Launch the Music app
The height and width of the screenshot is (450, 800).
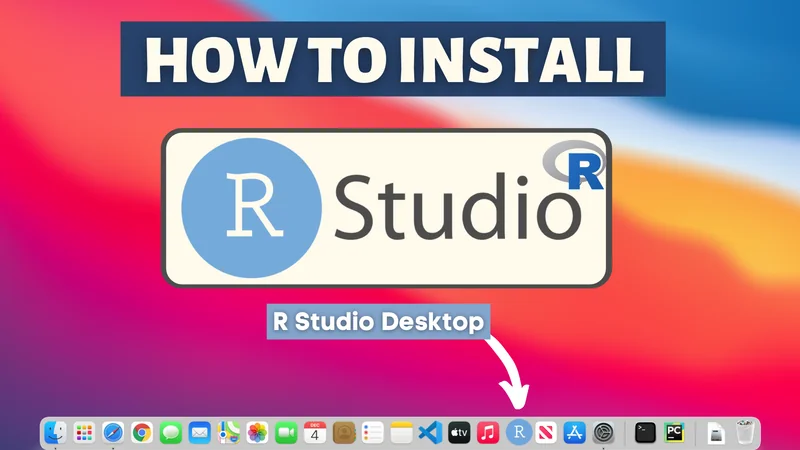[x=488, y=432]
